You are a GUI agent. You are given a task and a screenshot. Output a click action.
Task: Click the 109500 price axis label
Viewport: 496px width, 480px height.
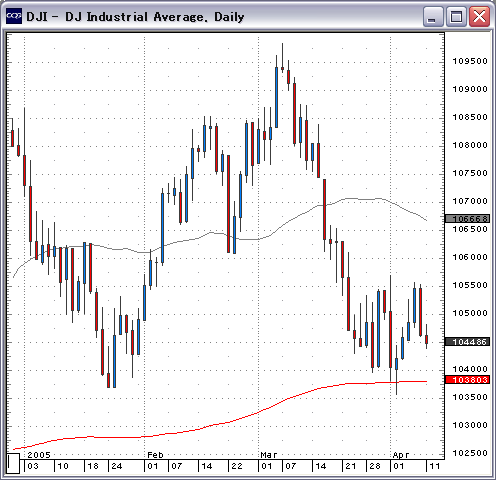tap(470, 61)
